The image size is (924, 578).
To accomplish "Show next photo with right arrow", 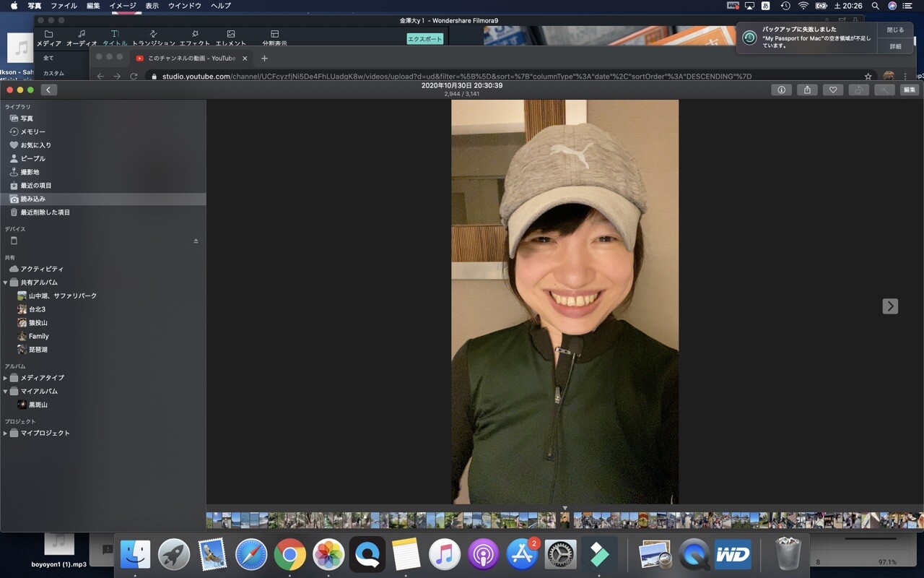I will point(890,306).
